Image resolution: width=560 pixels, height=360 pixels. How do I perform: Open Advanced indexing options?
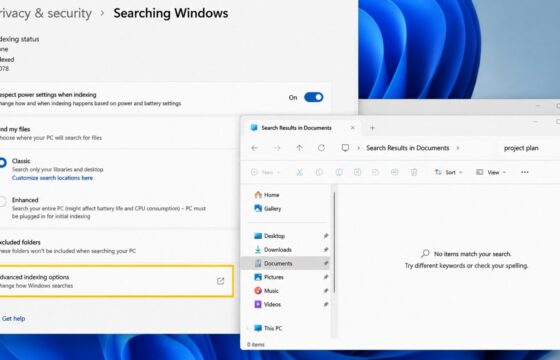116,281
